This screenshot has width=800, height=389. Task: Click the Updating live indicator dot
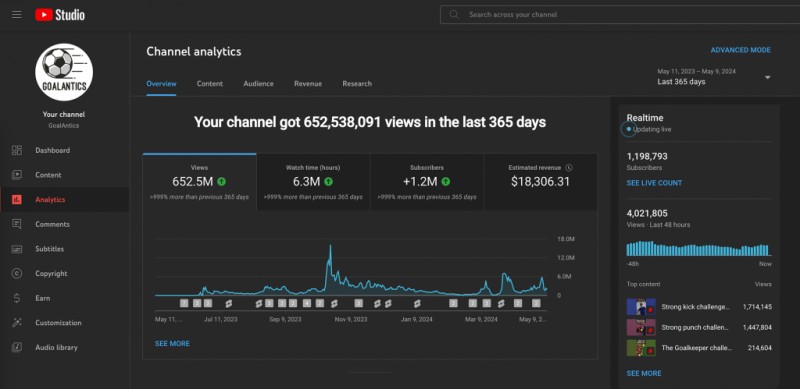point(629,129)
